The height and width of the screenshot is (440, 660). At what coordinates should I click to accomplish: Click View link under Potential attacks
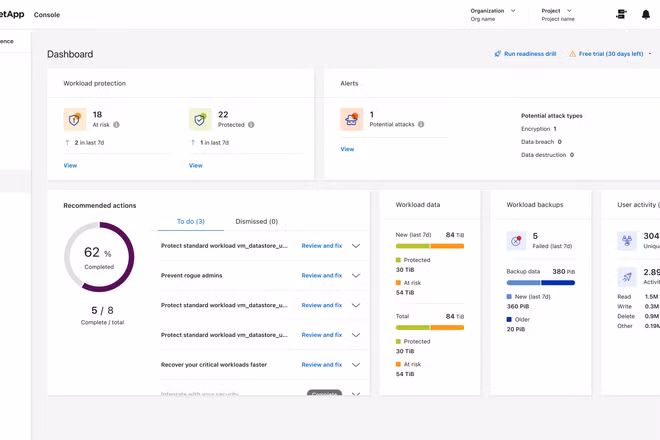click(x=347, y=149)
